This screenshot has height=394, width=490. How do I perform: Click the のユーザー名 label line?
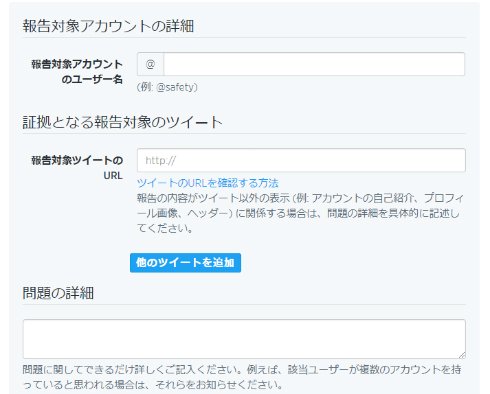pyautogui.click(x=92, y=79)
